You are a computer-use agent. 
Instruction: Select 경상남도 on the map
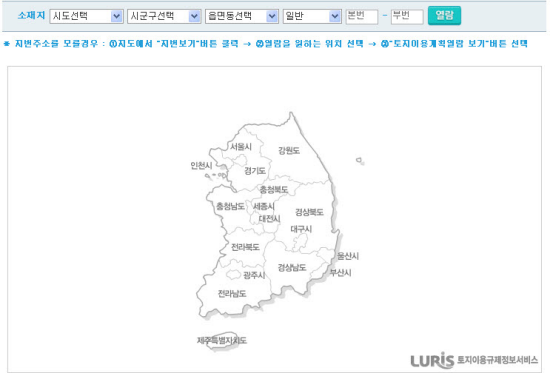point(292,268)
